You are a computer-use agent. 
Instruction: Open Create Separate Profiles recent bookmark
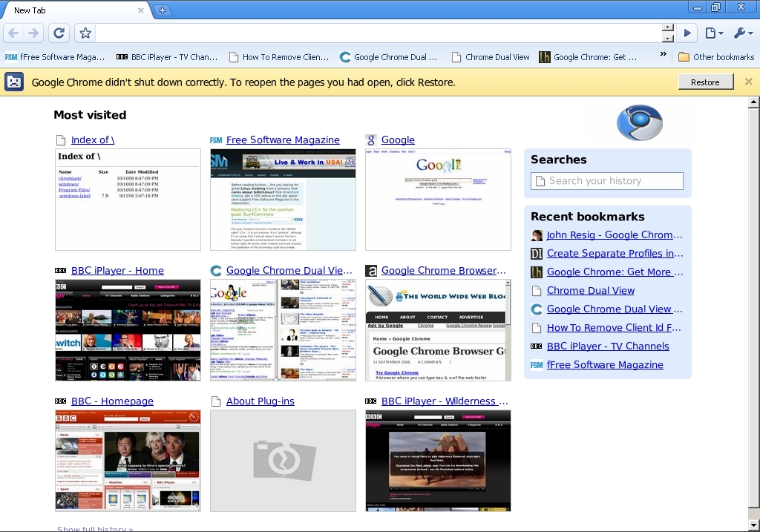click(x=615, y=254)
